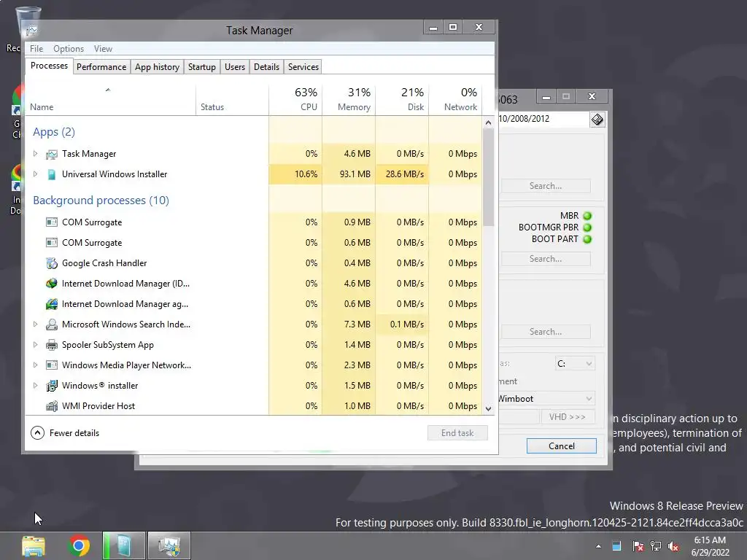Expand the Spooler SubSystem App row
This screenshot has width=747, height=560.
click(x=35, y=345)
